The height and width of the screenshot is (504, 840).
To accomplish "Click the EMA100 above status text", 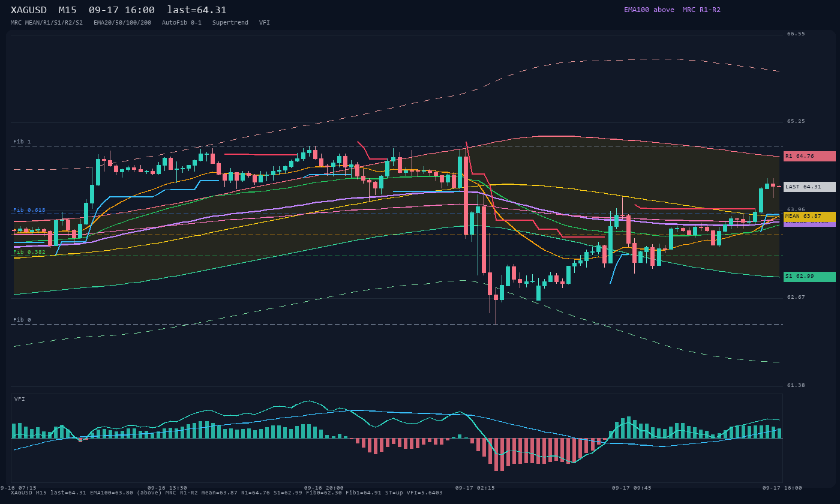I will [x=649, y=10].
